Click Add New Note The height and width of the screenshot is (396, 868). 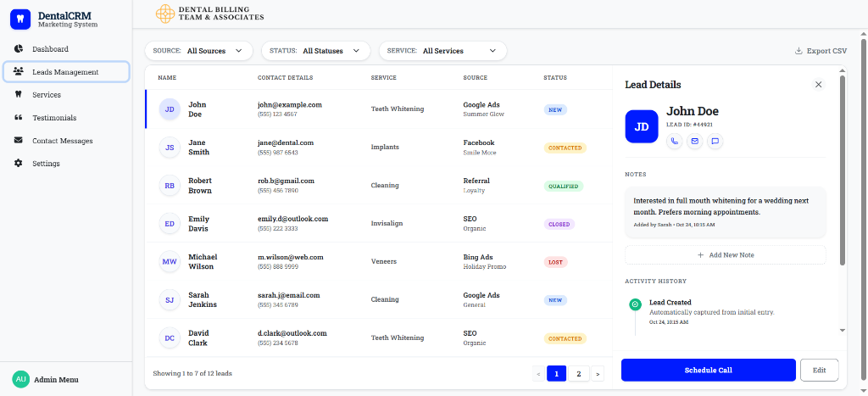point(726,254)
